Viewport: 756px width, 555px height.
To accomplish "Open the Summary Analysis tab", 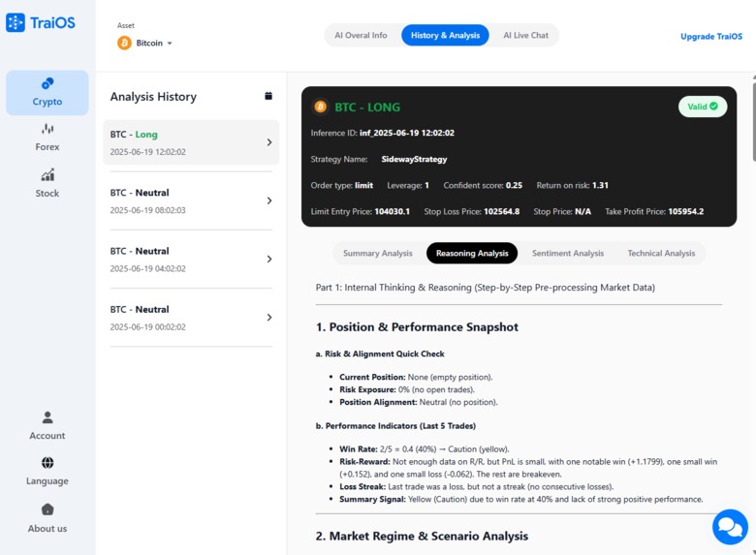I will (378, 253).
